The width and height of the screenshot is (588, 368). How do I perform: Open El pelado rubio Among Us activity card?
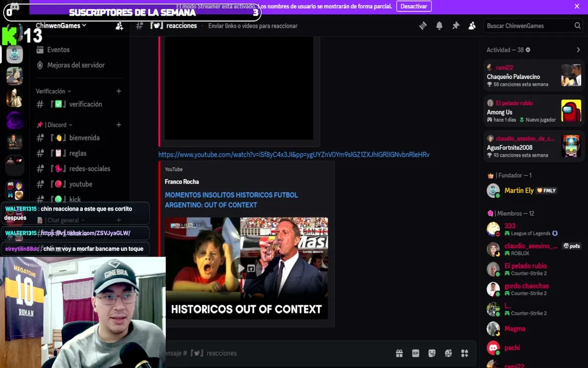point(533,111)
